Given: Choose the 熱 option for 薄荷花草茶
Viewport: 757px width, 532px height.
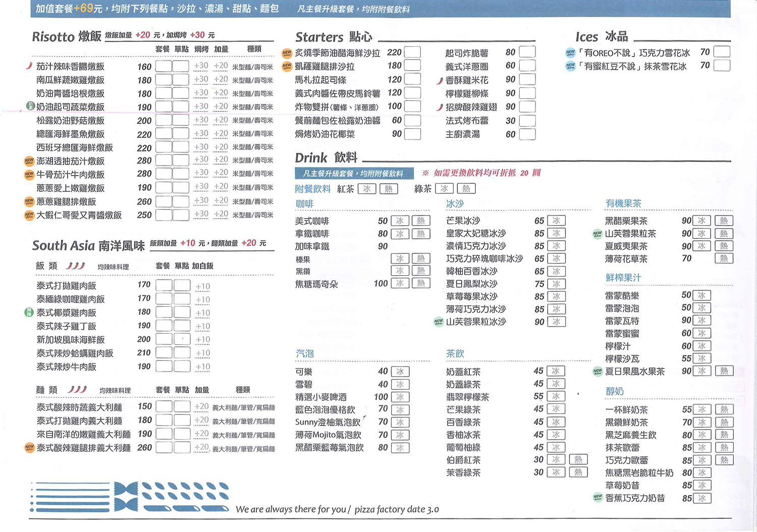Looking at the screenshot, I should [724, 258].
